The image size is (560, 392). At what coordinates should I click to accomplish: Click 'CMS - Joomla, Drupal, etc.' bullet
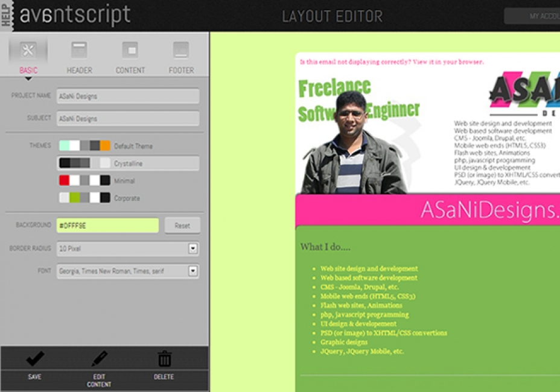(x=360, y=287)
